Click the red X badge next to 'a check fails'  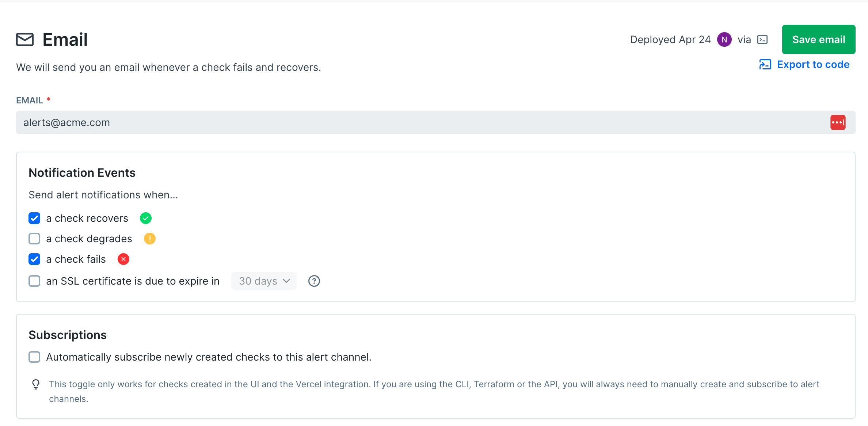(123, 259)
